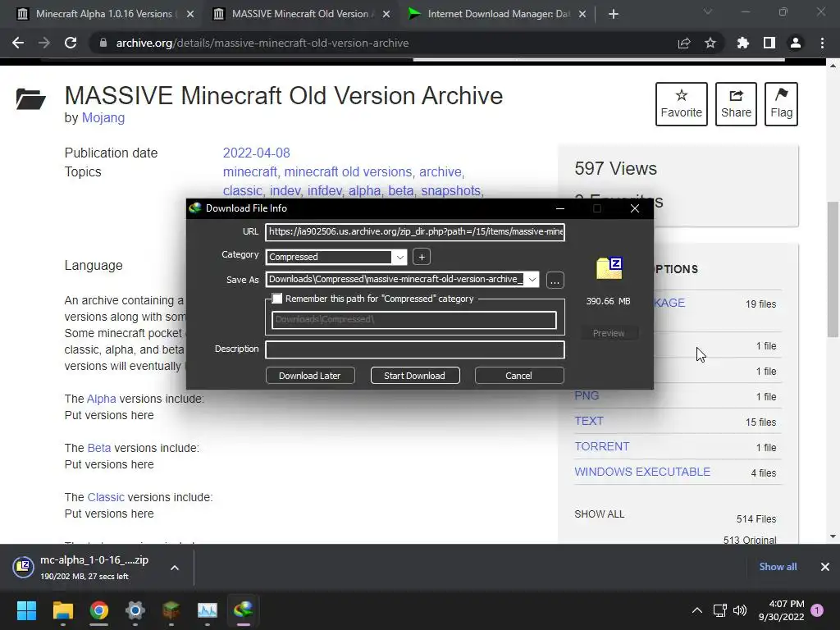Open the resource monitor taskbar icon
The height and width of the screenshot is (630, 840).
(207, 610)
